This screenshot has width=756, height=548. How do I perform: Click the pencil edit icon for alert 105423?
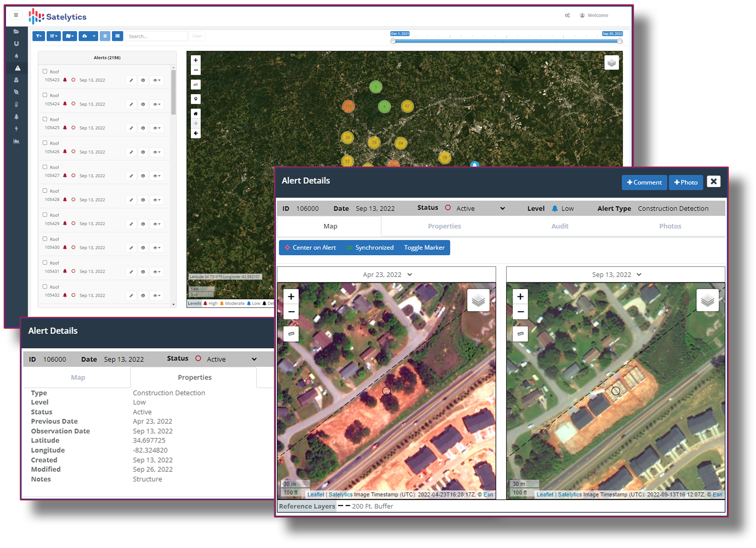pyautogui.click(x=131, y=80)
